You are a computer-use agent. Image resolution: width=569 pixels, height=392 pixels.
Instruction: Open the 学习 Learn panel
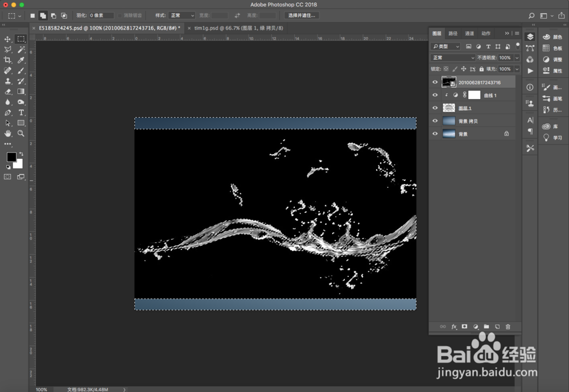[x=552, y=138]
